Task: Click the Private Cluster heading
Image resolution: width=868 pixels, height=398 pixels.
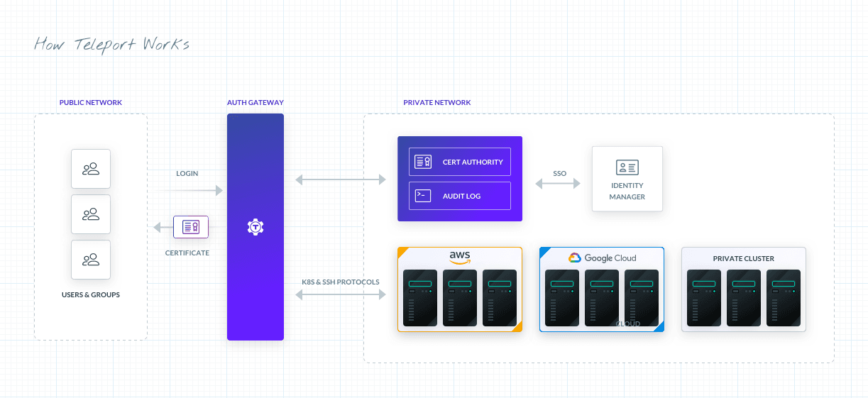Action: (x=743, y=258)
